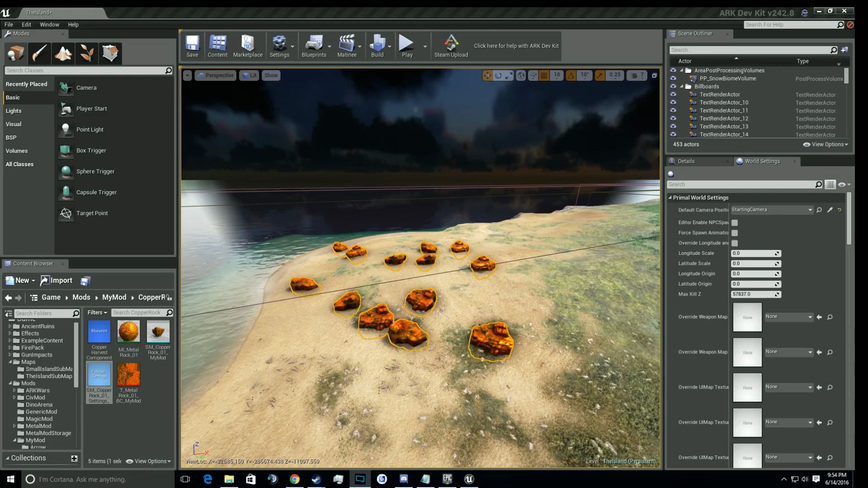The height and width of the screenshot is (488, 868).
Task: Toggle visibility of TextRenderActor_12
Action: pos(673,118)
